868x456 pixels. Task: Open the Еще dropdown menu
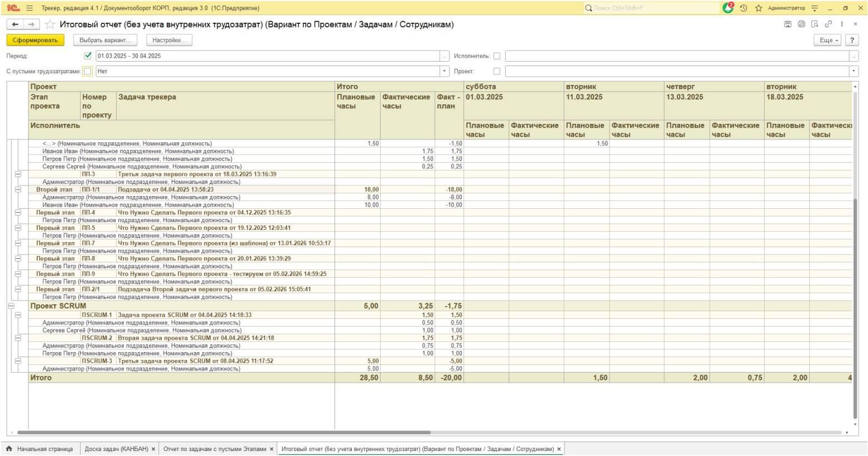coord(829,40)
